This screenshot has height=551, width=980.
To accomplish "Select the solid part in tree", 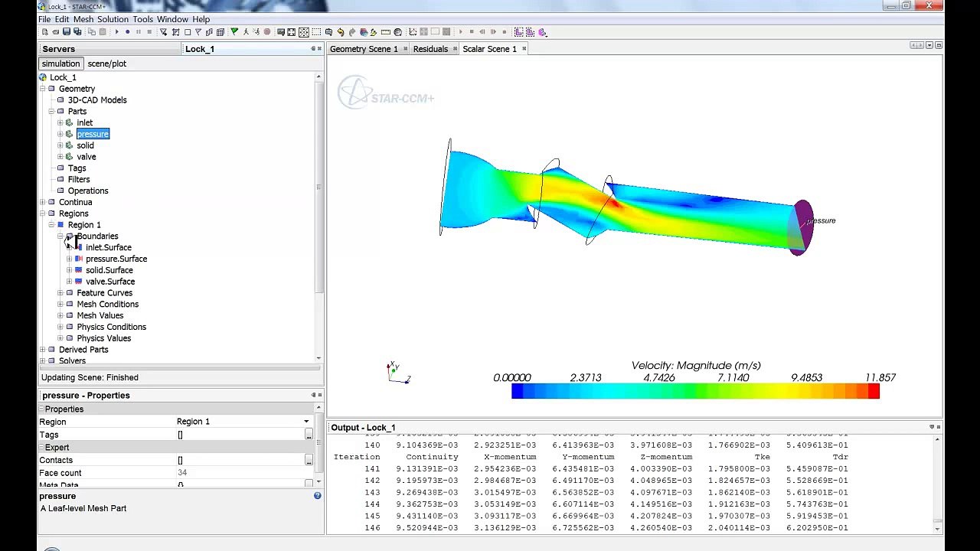I will pos(85,145).
